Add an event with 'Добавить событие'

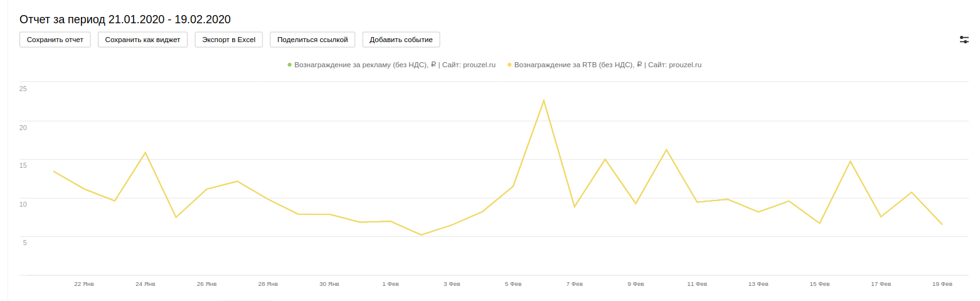(x=401, y=40)
